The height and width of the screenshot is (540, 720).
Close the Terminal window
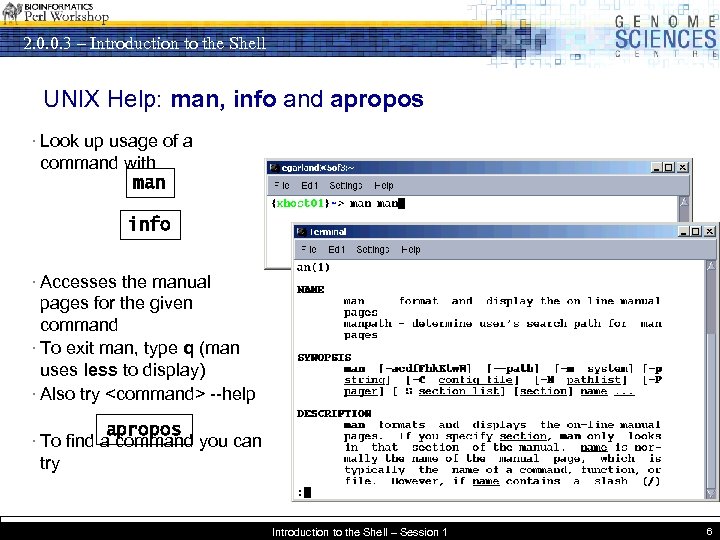click(709, 231)
